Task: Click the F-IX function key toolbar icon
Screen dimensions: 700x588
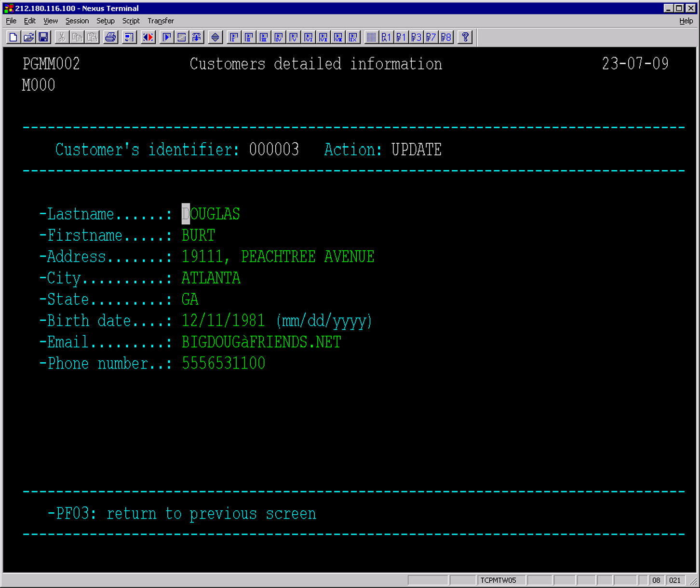Action: click(x=353, y=37)
